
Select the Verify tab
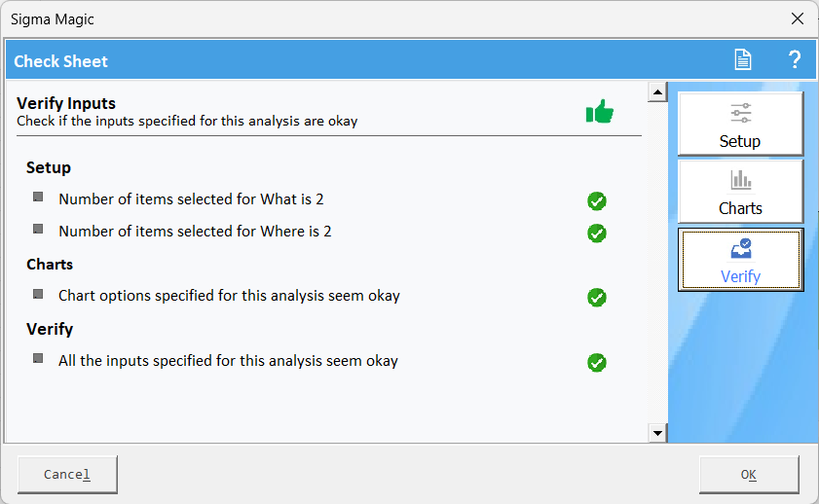[x=740, y=260]
